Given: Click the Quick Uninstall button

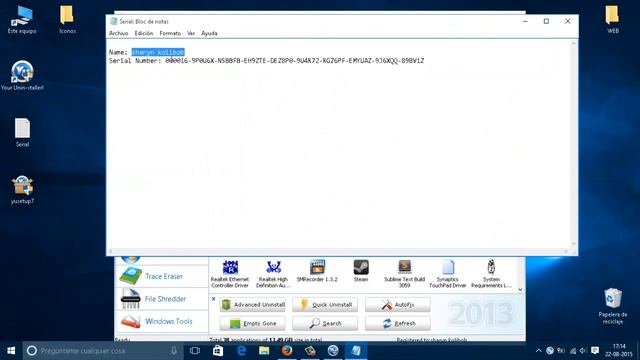Looking at the screenshot, I should coord(325,304).
